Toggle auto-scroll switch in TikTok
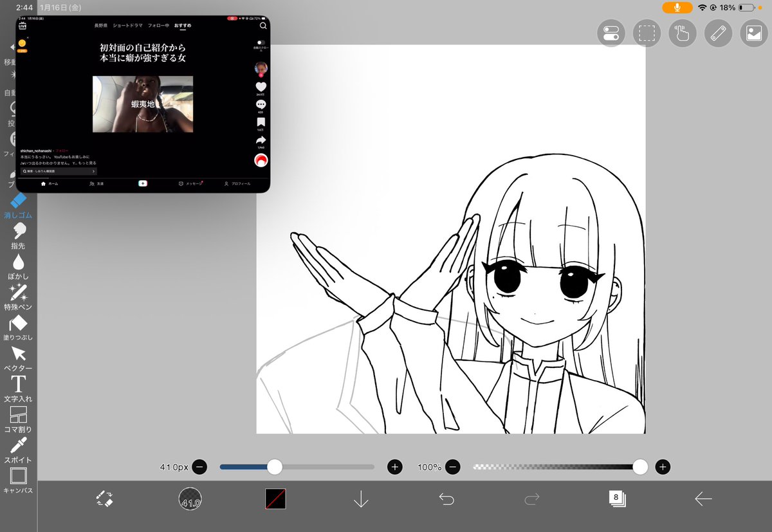Screen dimensions: 772x532 [x=261, y=42]
